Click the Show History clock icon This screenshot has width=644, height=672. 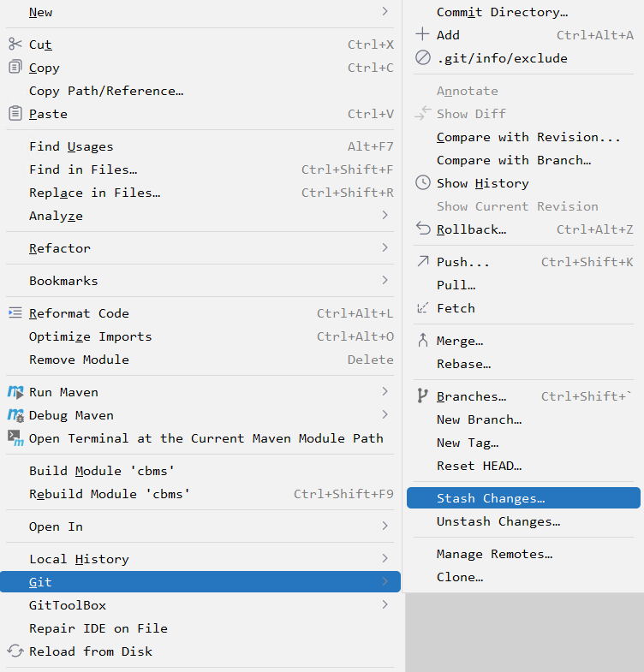(x=422, y=182)
